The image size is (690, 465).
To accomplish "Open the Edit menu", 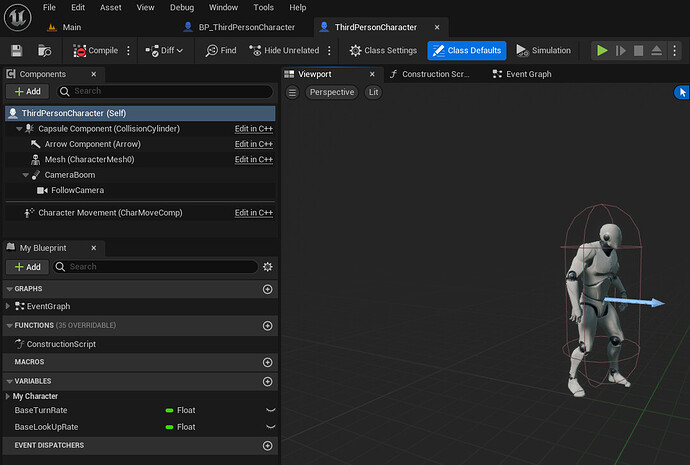I will pos(78,7).
